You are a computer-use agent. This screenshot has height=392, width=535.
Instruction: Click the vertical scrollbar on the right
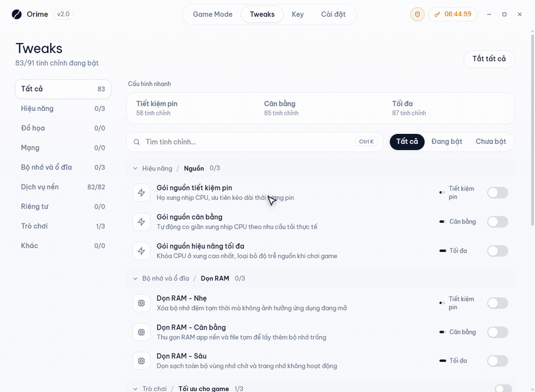pyautogui.click(x=533, y=130)
